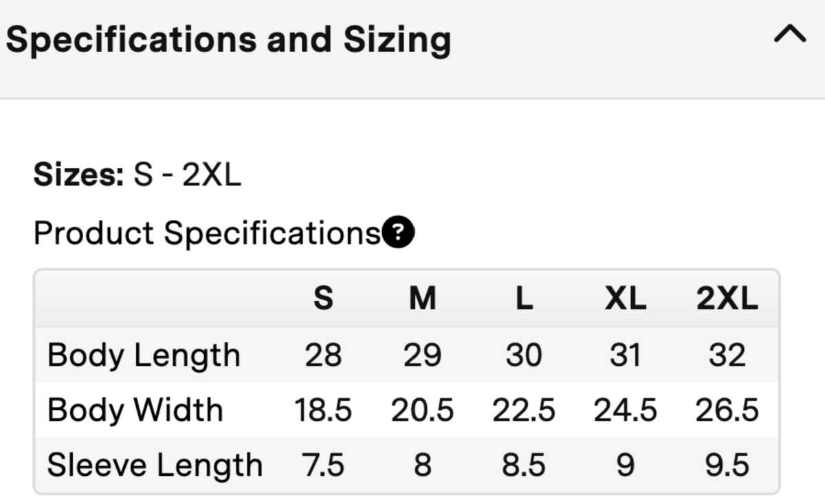
Task: Click Body Width value 22.5 for L
Action: 524,410
